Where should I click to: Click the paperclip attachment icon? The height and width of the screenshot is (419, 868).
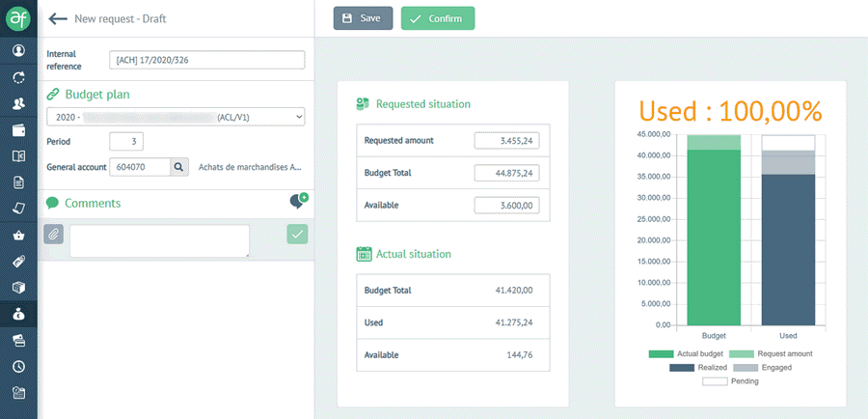(x=55, y=234)
